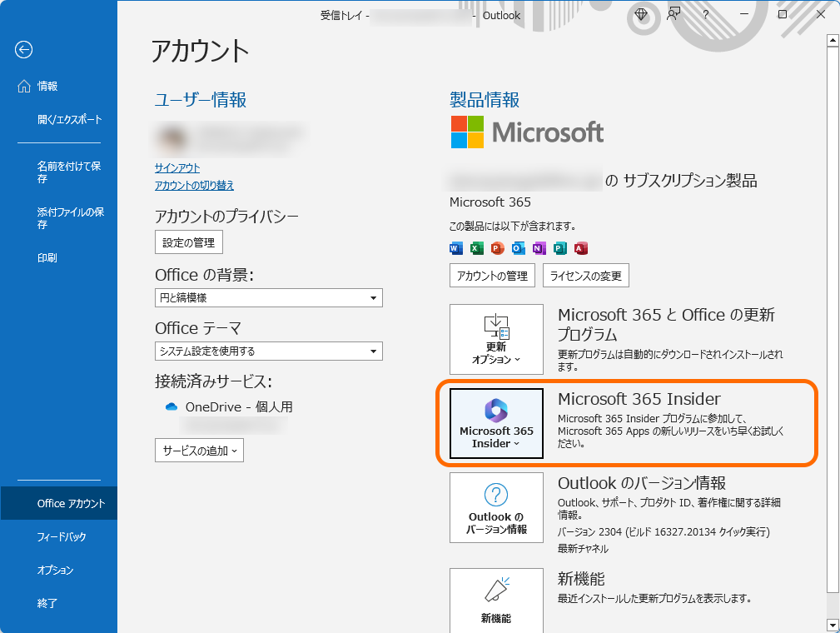Screen dimensions: 840x633
Task: Click the scrollbar down arrow on the right edge
Action: [x=833, y=623]
